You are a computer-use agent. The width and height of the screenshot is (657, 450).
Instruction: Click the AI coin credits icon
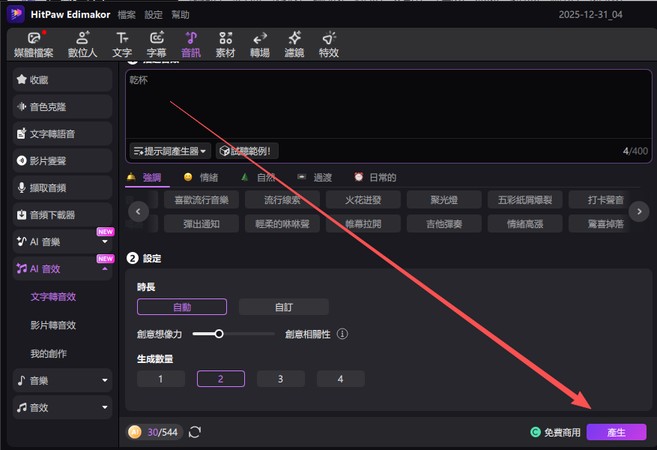pyautogui.click(x=135, y=432)
